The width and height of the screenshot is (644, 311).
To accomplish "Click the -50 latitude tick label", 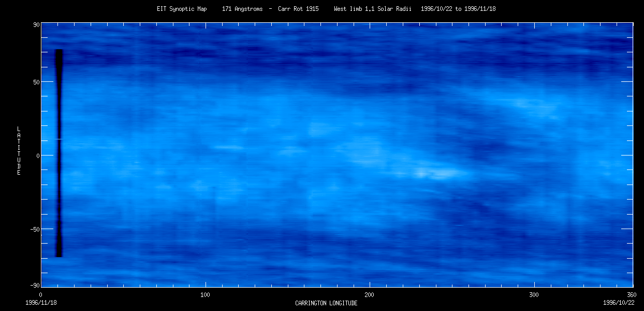I will (x=35, y=229).
